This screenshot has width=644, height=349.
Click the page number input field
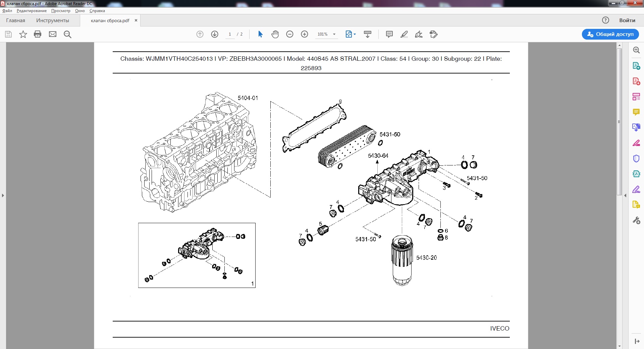pos(230,34)
